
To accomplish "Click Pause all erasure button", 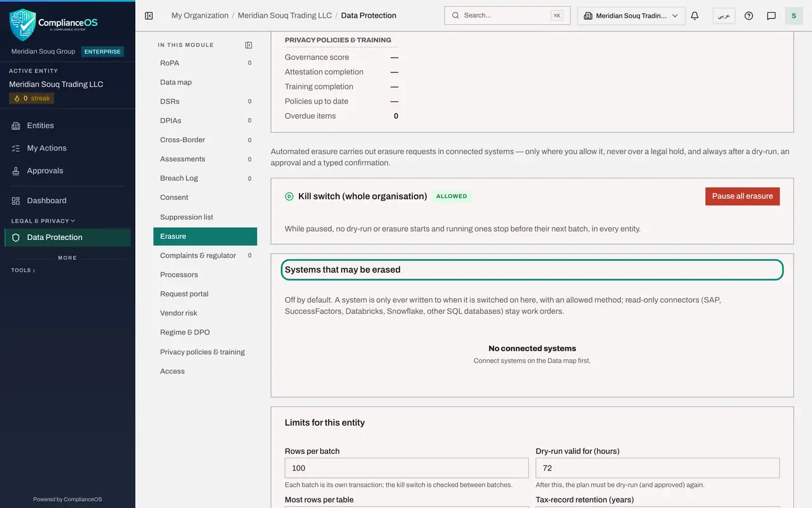I will pyautogui.click(x=742, y=196).
